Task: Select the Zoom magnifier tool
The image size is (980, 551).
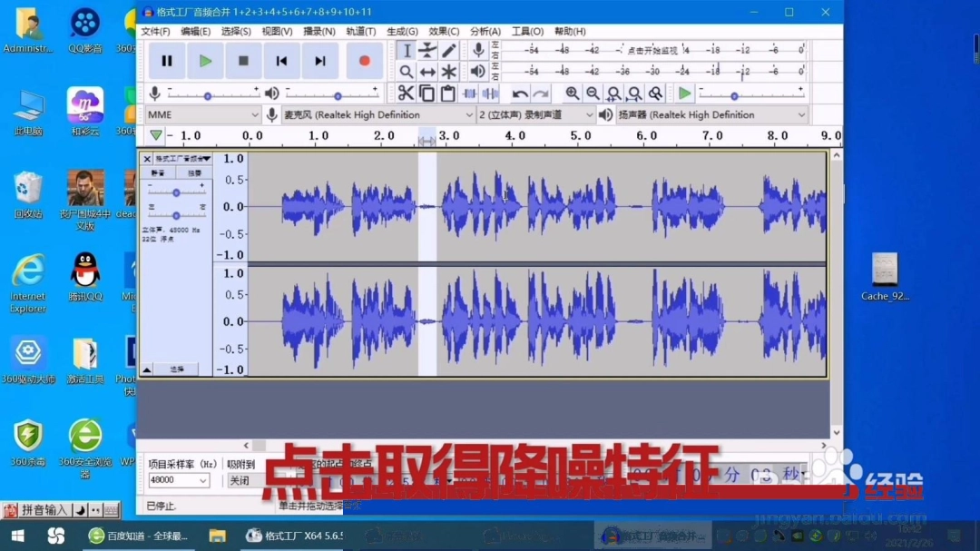Action: point(407,72)
